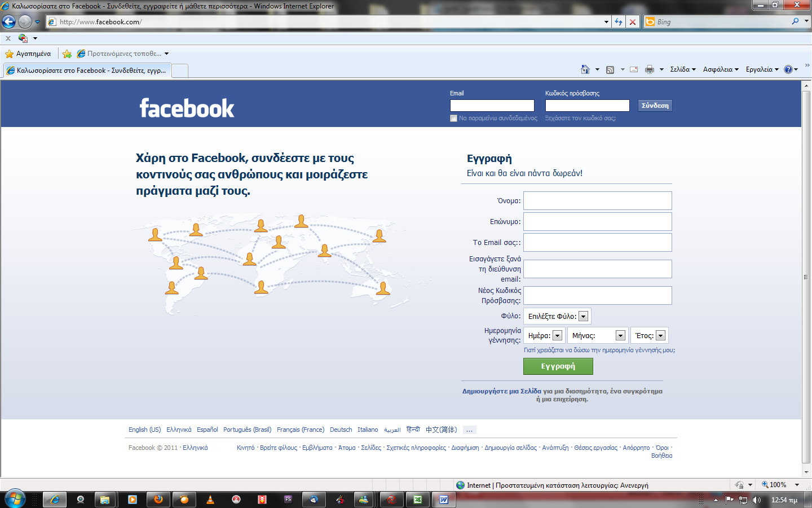Click the 'Σύνδεση' login button
Image resolution: width=812 pixels, height=508 pixels.
click(655, 106)
